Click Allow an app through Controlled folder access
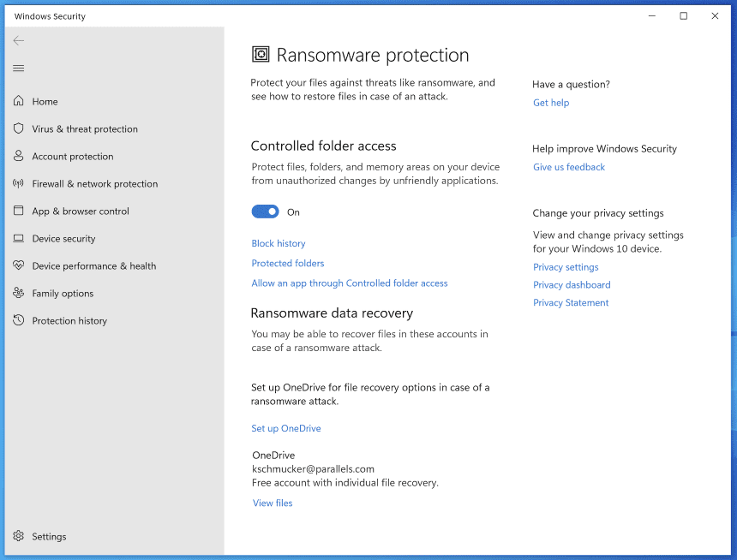 [350, 283]
